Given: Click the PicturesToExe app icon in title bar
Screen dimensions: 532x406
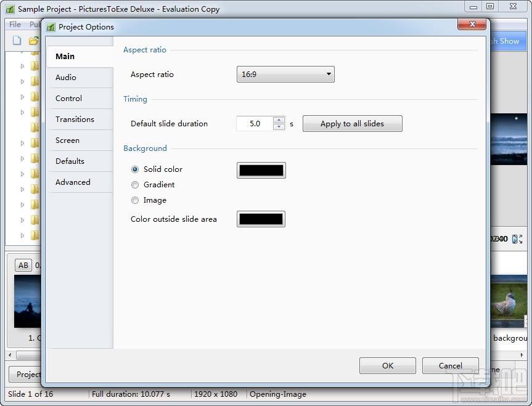Looking at the screenshot, I should coord(10,9).
